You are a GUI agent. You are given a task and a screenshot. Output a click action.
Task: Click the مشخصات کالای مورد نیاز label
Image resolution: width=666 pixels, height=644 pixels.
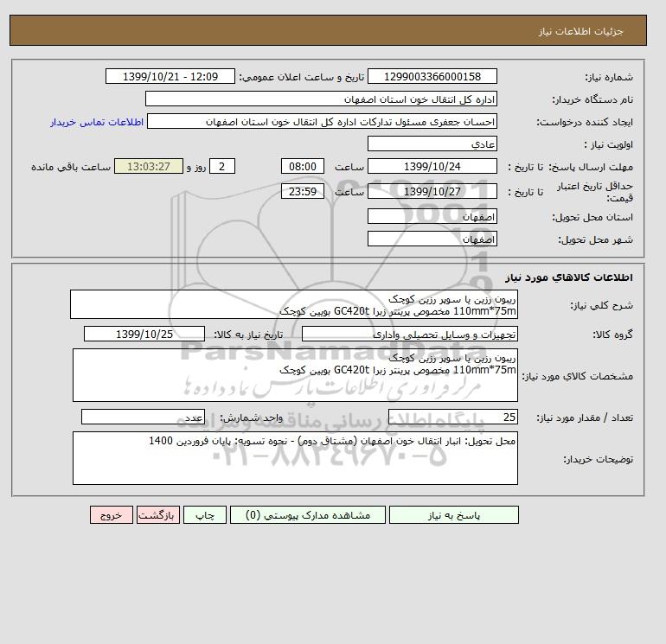(577, 376)
